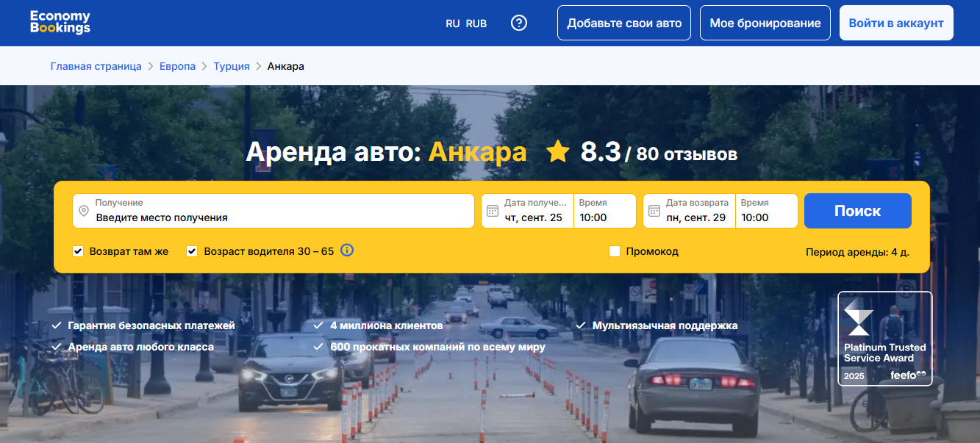Screen dimensions: 980x443
Task: Open the Feefo Platinum Trusted Service badge
Action: click(x=884, y=339)
